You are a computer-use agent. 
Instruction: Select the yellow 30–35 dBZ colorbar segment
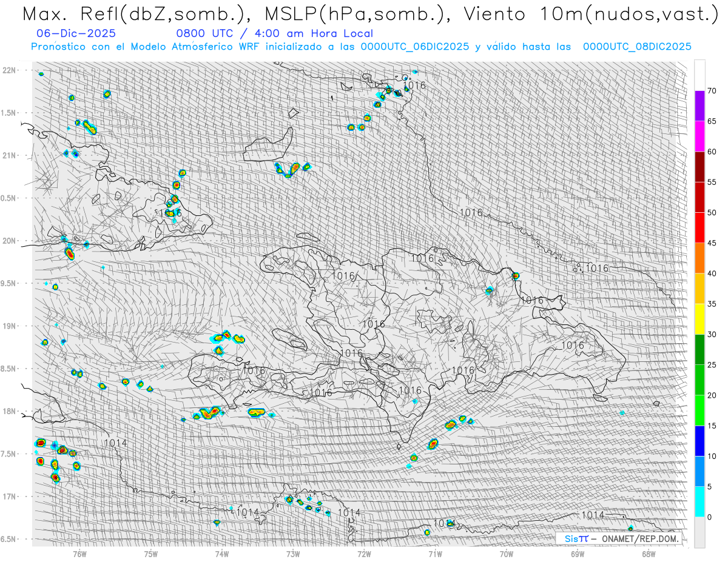699,319
